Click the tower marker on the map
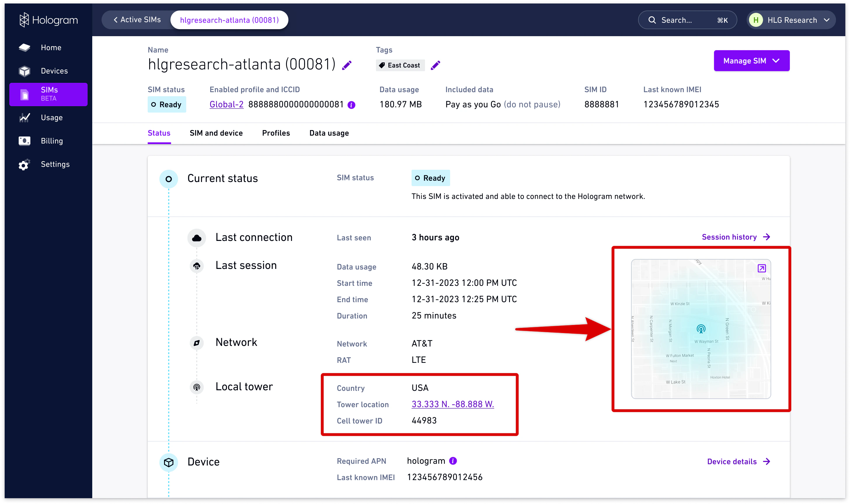The image size is (850, 504). click(x=701, y=329)
